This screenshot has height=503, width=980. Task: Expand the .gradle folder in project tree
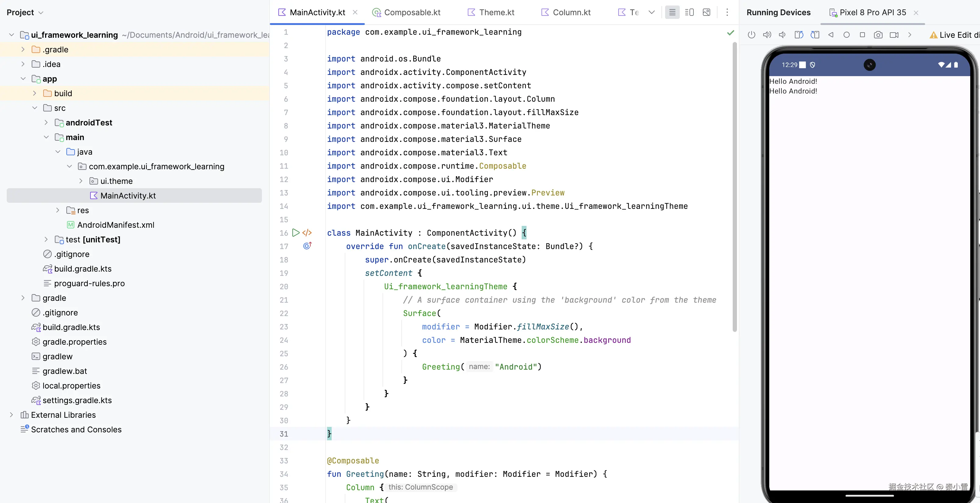tap(23, 49)
